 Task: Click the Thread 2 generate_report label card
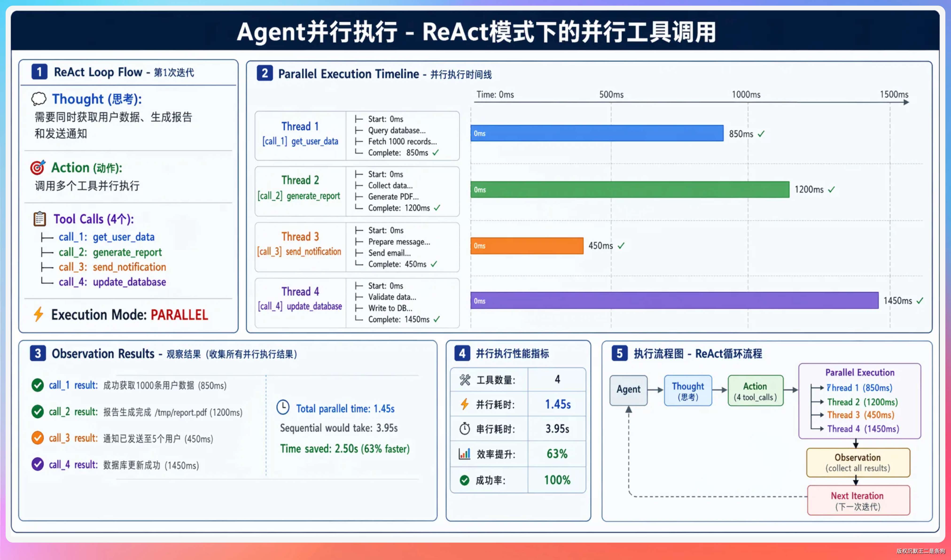click(x=300, y=188)
